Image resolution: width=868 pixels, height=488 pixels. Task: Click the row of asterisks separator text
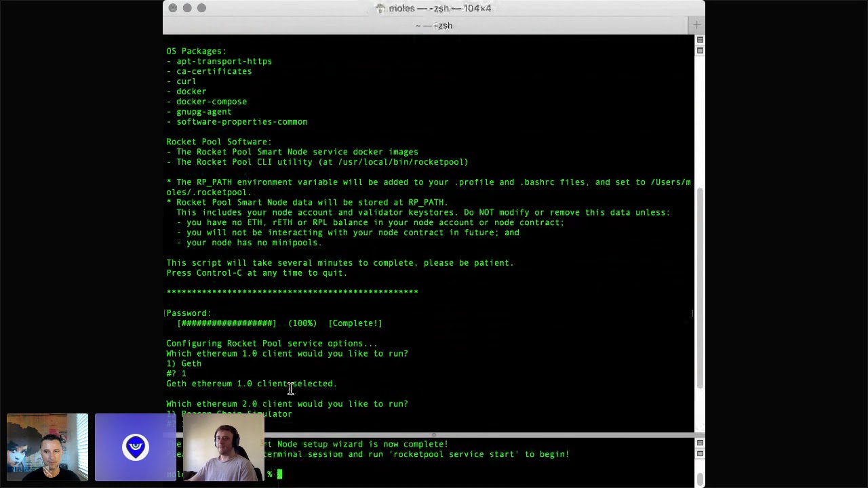(292, 292)
